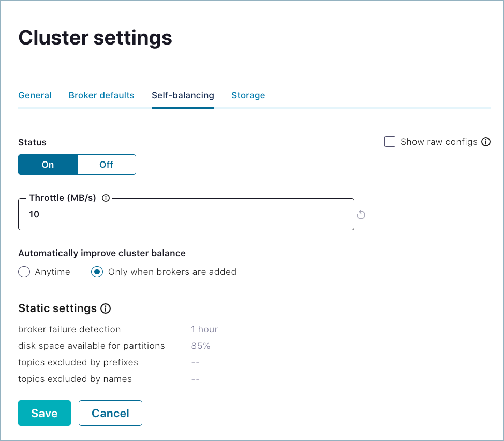Screen dimensions: 504x441
Task: Click the Throttle (MB/s) info icon
Action: pos(106,198)
